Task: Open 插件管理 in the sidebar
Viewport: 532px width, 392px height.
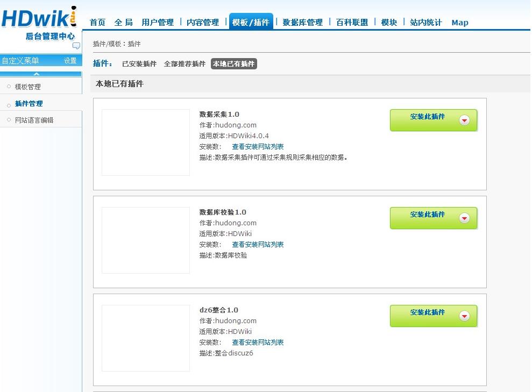Action: (29, 104)
